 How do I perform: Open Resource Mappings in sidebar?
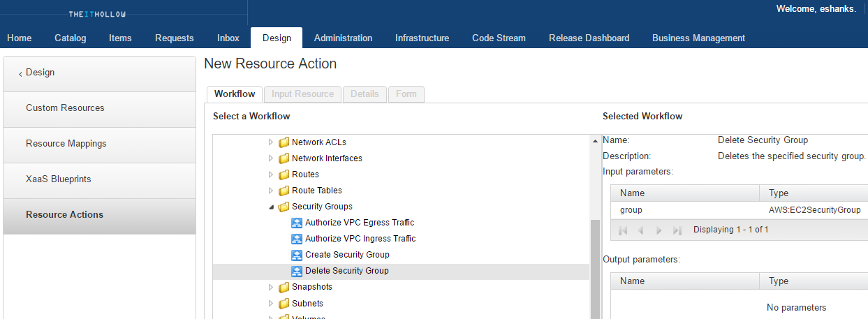pos(99,144)
